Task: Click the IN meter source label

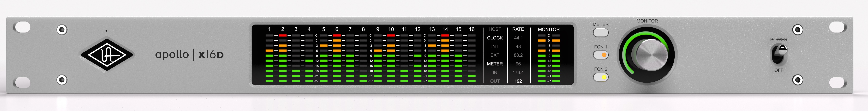Action: (495, 73)
